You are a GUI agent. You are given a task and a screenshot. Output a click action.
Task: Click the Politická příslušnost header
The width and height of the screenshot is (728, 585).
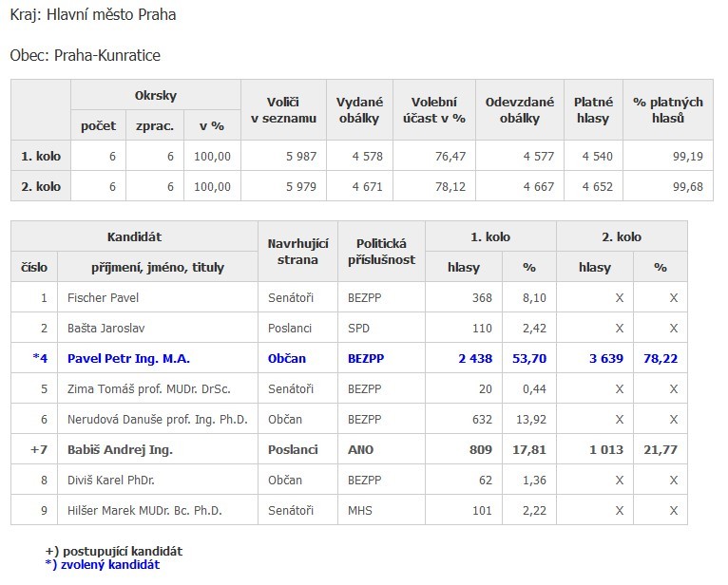[381, 252]
